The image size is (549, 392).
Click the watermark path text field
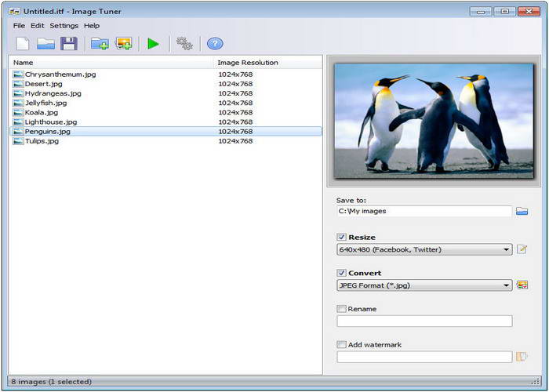click(x=424, y=357)
